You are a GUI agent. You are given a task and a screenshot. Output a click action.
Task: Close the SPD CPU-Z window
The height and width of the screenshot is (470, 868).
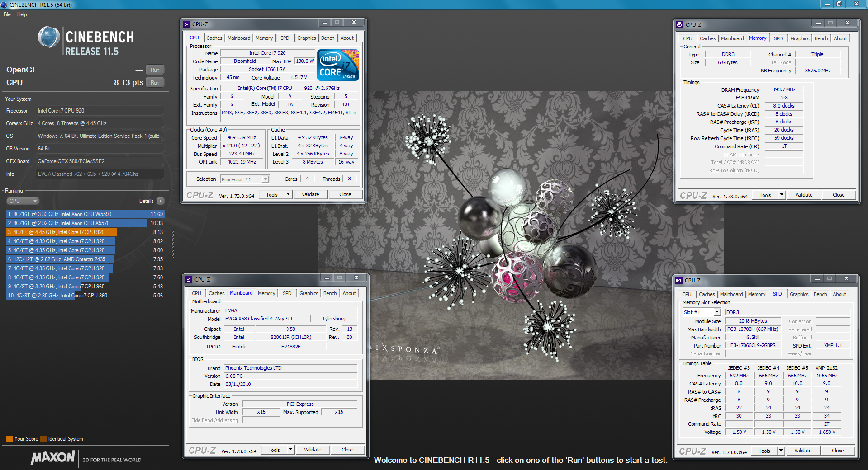tap(846, 279)
